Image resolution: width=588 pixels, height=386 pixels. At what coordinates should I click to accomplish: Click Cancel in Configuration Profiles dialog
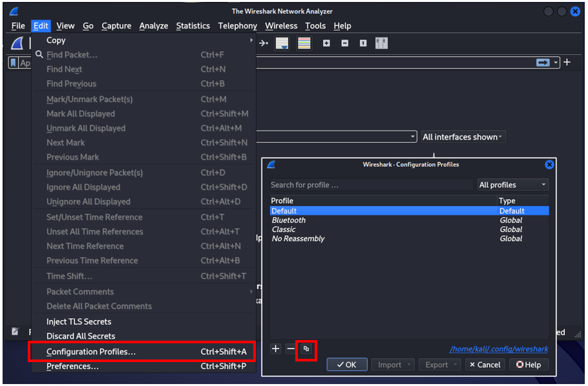pyautogui.click(x=485, y=365)
